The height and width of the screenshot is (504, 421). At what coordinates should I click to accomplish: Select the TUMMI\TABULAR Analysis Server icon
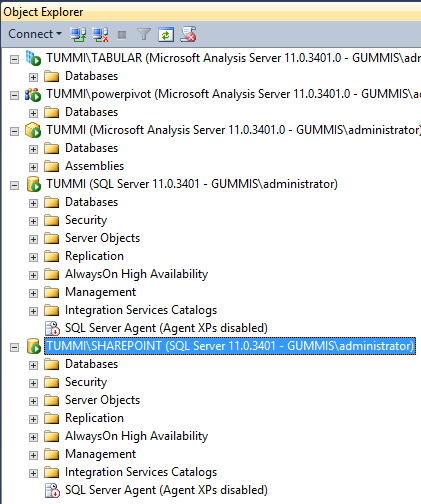[33, 58]
